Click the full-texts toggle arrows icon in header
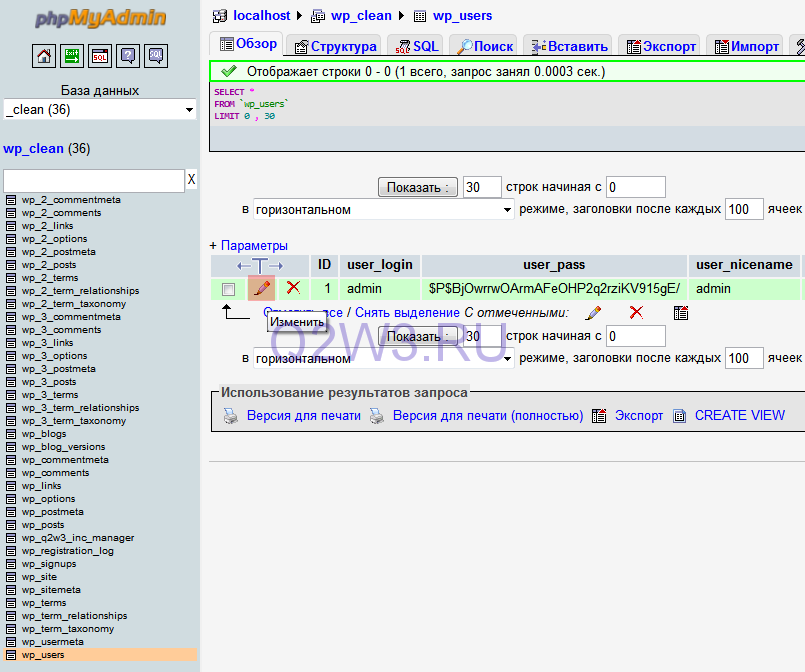 pyautogui.click(x=260, y=266)
